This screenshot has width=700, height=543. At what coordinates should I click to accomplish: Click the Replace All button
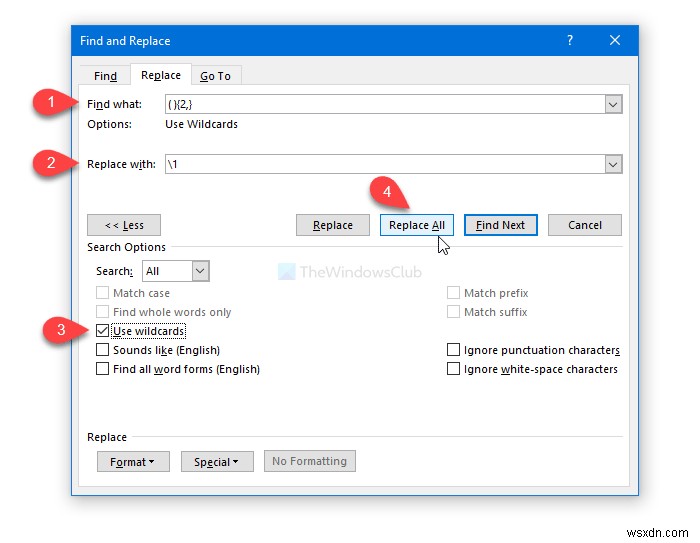click(417, 225)
